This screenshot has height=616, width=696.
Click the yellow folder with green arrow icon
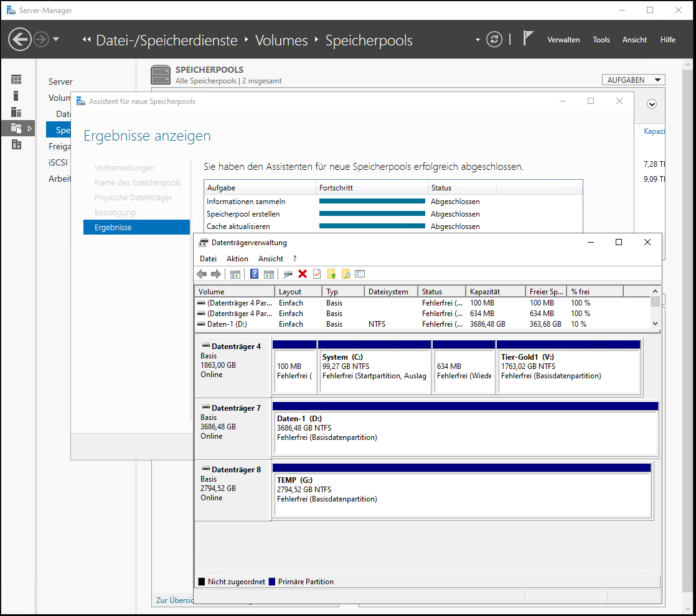point(332,274)
